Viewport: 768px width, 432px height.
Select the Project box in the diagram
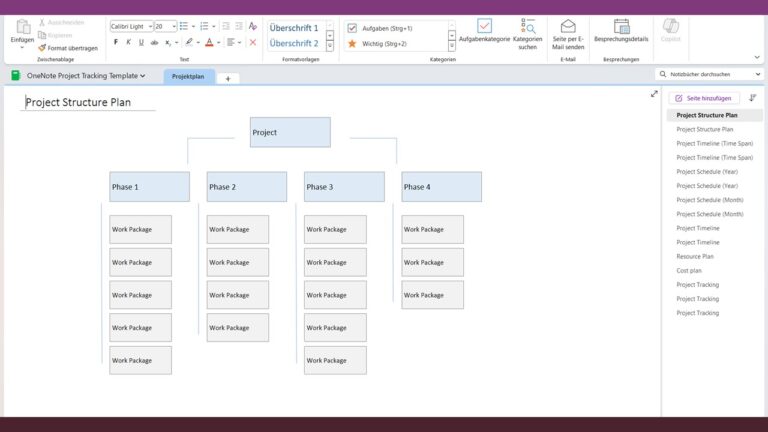tap(290, 132)
